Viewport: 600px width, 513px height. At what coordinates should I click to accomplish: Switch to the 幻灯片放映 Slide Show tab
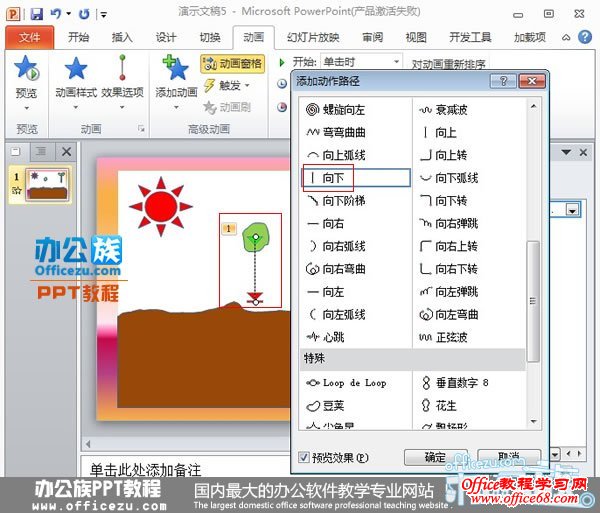313,37
